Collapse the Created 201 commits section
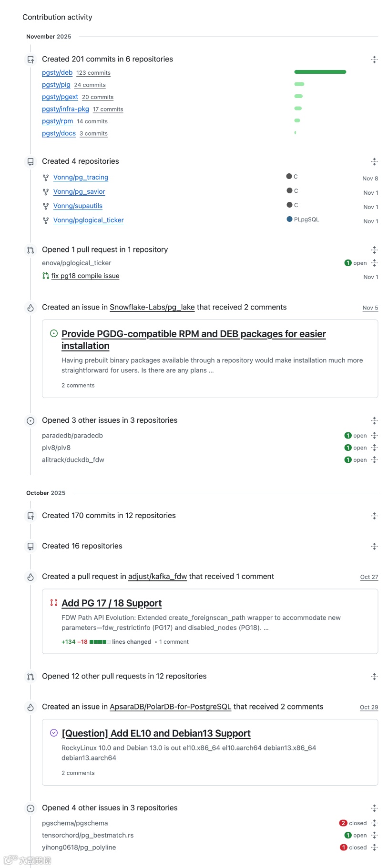This screenshot has width=388, height=868. coord(374,60)
